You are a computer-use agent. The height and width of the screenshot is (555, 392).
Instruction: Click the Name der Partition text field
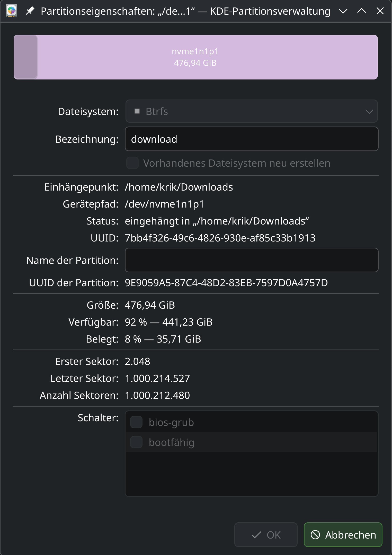click(x=251, y=260)
